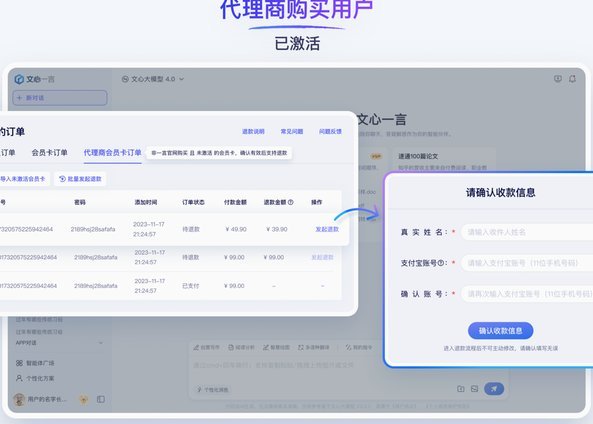Click the gold VIP badge beside the username
Image resolution: width=593 pixels, height=424 pixels.
[84, 399]
